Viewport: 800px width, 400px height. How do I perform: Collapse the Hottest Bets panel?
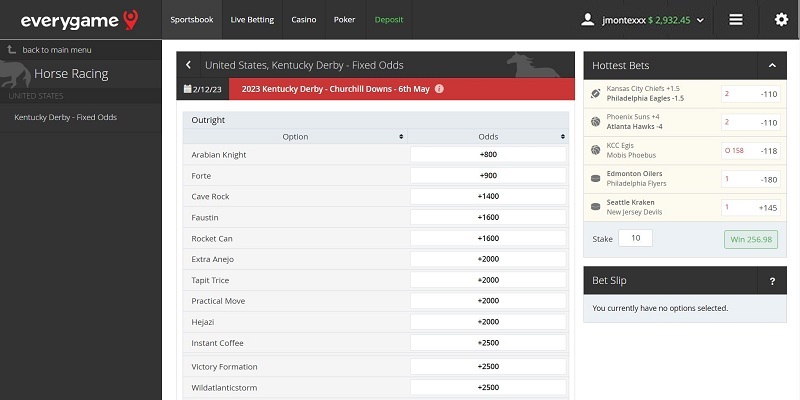point(771,65)
